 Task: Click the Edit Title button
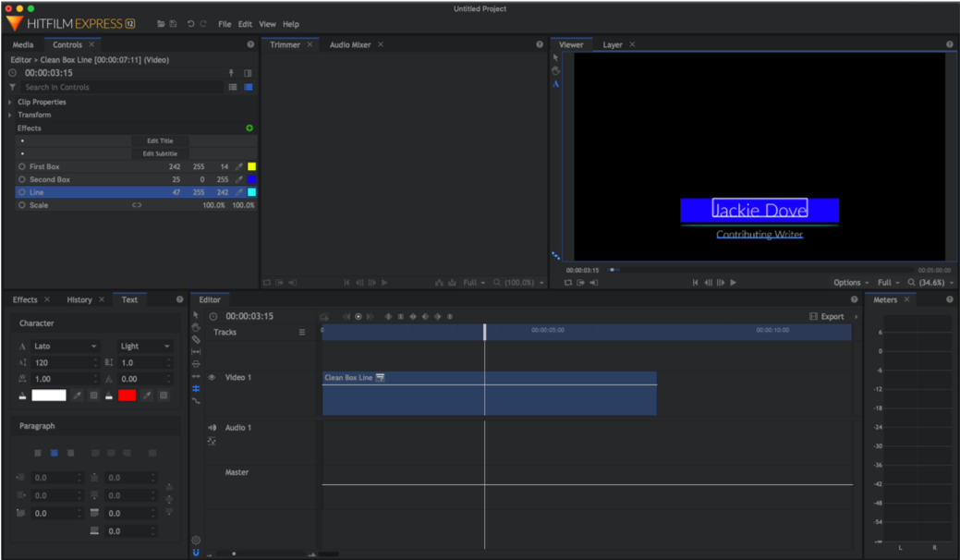(160, 140)
